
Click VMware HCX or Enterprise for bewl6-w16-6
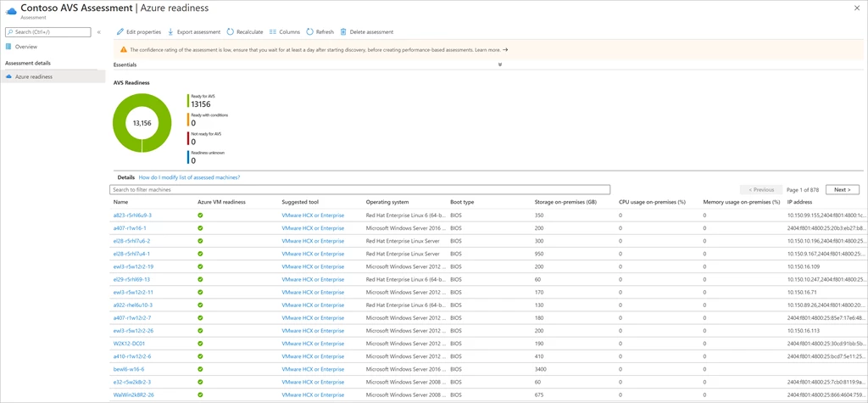click(313, 368)
